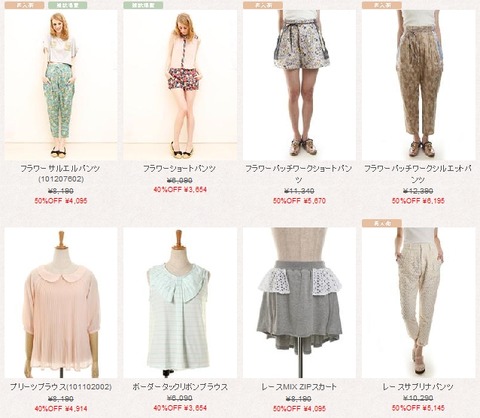The image size is (480, 418).
Task: Open フラワー パッチワークシルエットパンツ product link
Action: point(418,174)
